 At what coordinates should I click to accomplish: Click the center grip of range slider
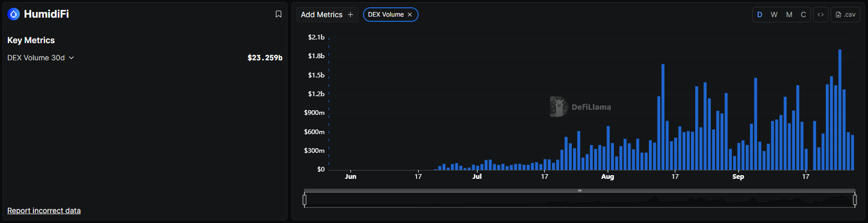pos(580,191)
